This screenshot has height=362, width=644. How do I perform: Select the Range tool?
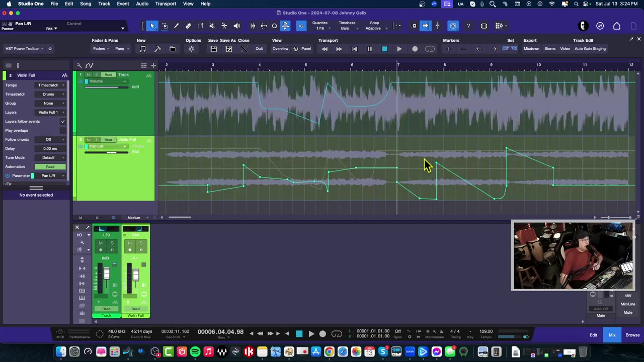click(165, 26)
